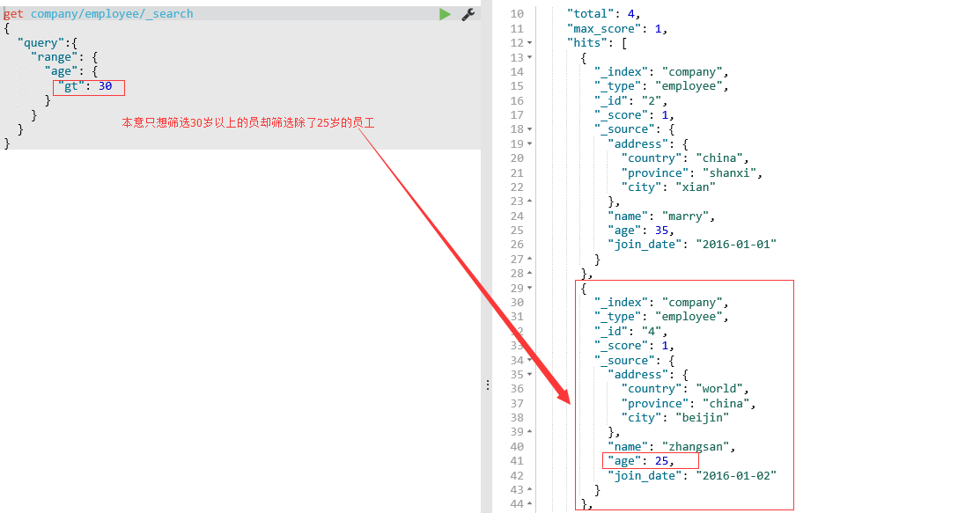
Task: Click line number 10 in the response gutter
Action: coord(517,14)
